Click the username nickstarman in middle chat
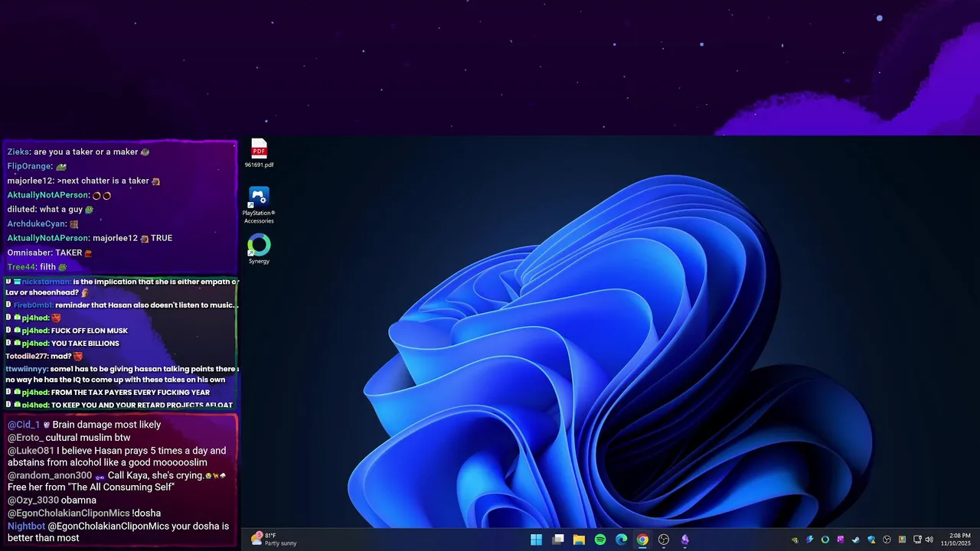 click(x=46, y=282)
